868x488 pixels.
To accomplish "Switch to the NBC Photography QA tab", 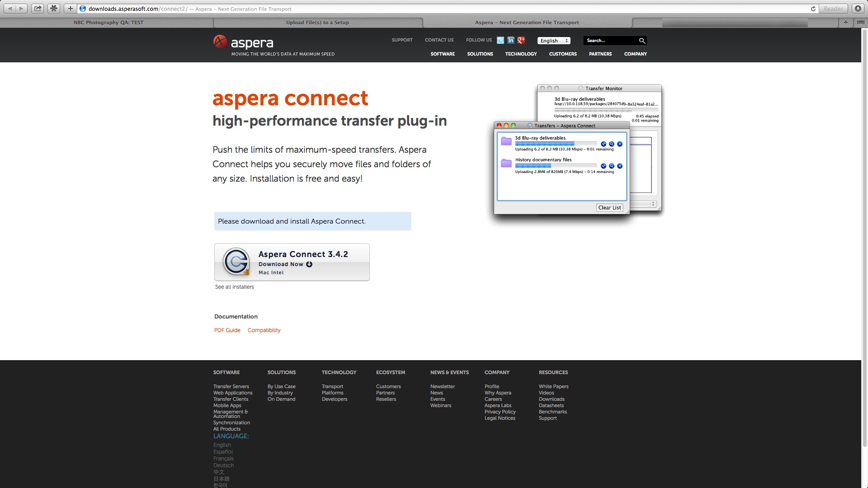I will click(108, 23).
